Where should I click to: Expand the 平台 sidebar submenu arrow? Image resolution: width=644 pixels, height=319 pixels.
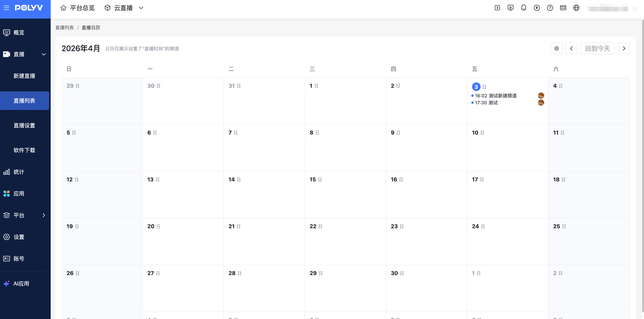[44, 215]
